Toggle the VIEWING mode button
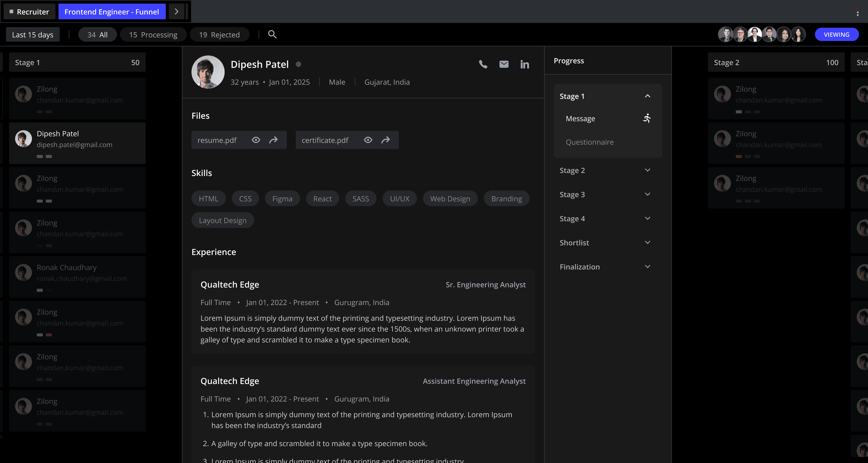 (x=836, y=34)
